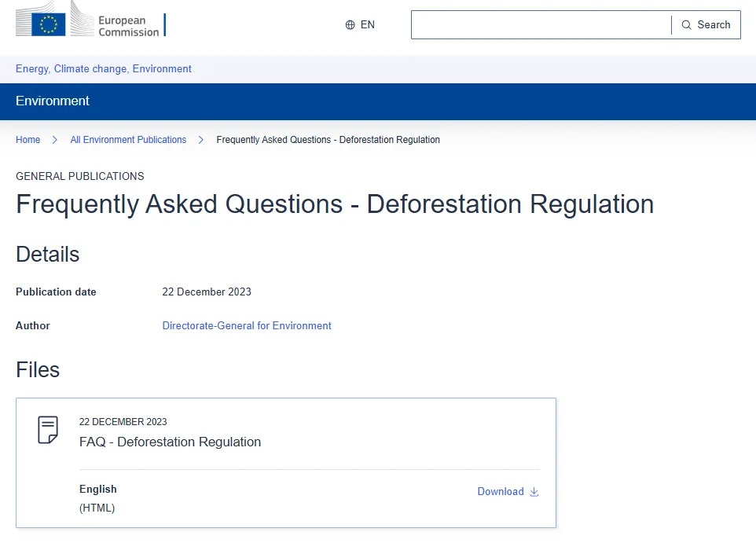Screen dimensions: 756x543
Task: Click the FAQ - Deforestation Regulation file title
Action: [170, 442]
